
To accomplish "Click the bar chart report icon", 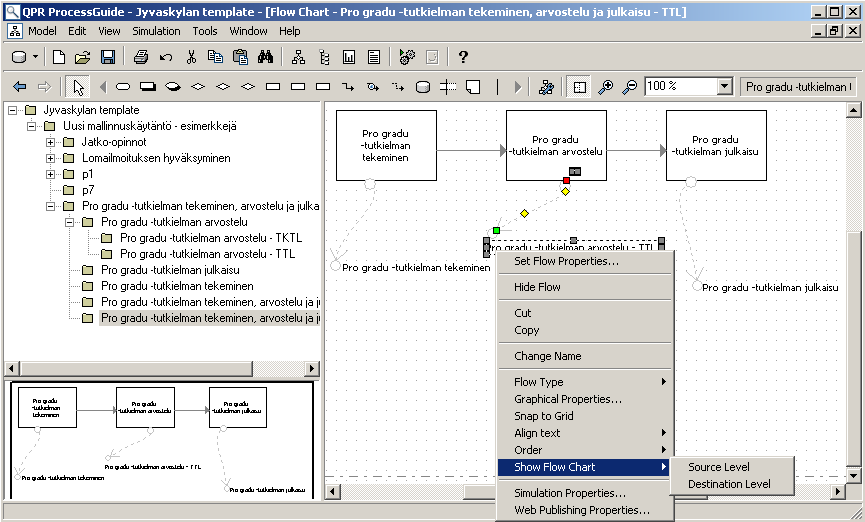I will pyautogui.click(x=349, y=57).
